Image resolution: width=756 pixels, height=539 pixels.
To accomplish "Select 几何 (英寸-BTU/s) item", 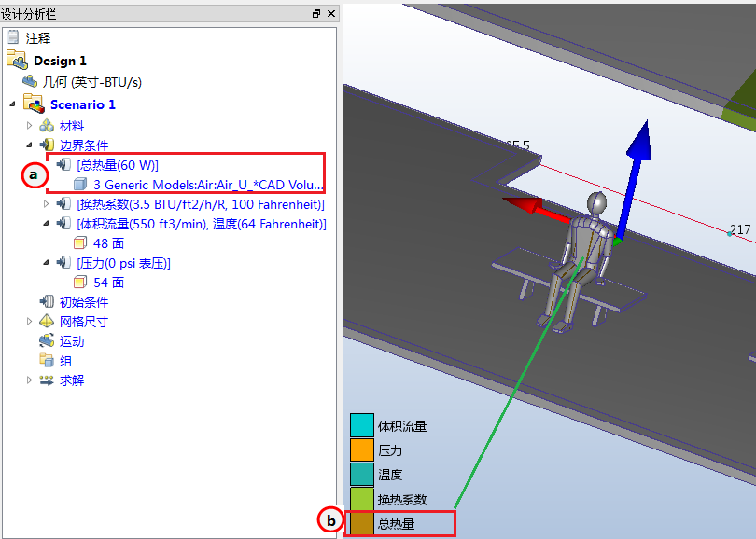I will [x=92, y=82].
